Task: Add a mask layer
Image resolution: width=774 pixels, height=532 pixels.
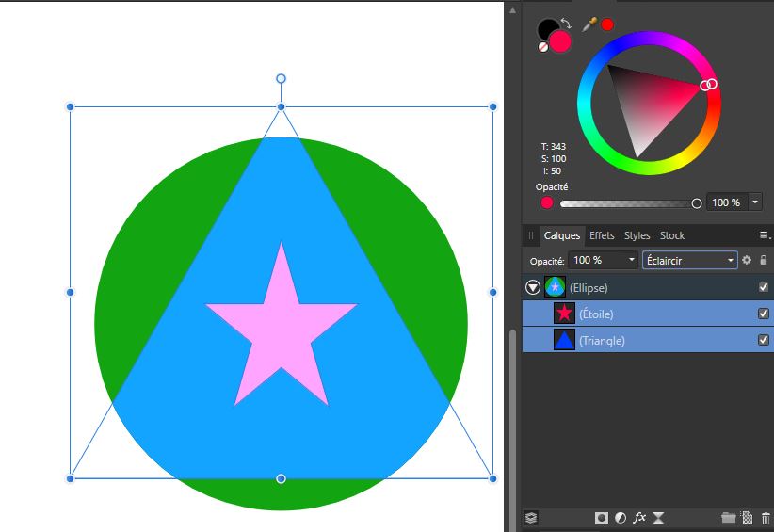Action: 602,518
